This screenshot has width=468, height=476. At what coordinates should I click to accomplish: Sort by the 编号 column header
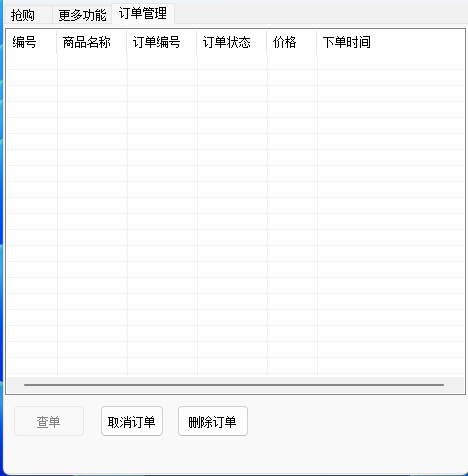(32, 42)
